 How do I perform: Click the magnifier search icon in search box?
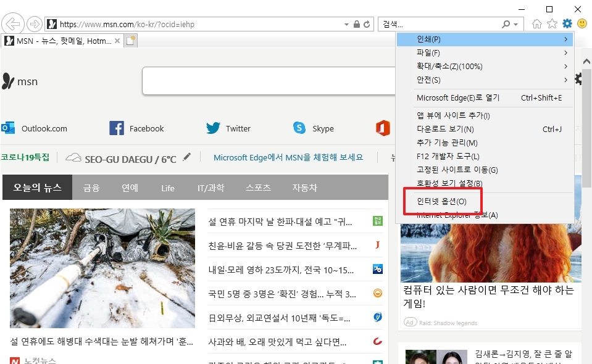pos(506,24)
